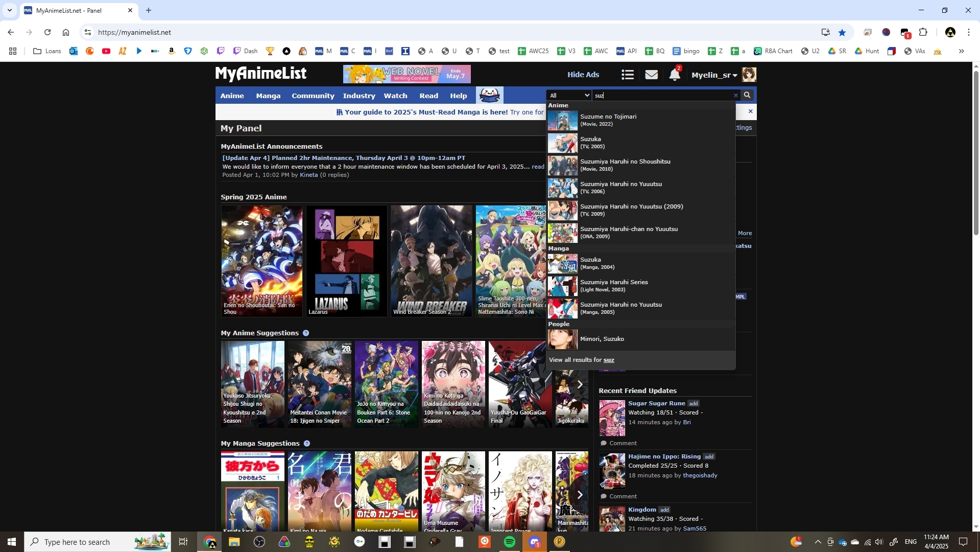Click the search input containing suz
Screen dimensions: 980x552
click(x=662, y=96)
